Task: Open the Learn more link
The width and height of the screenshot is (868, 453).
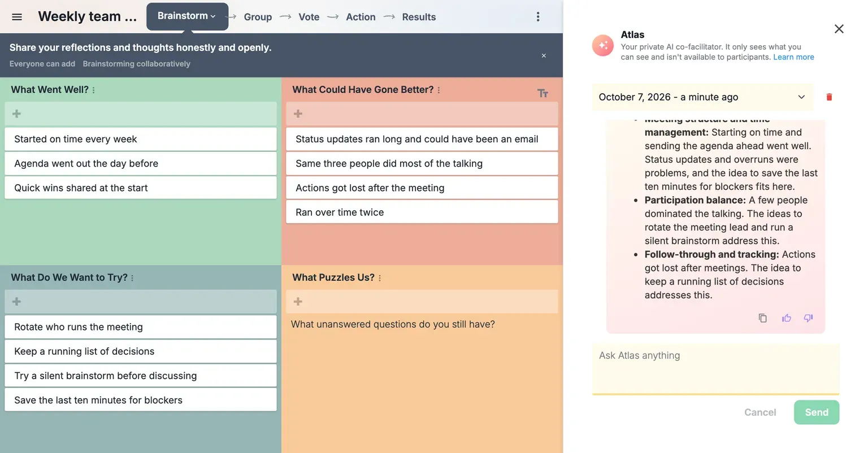Action: click(793, 57)
